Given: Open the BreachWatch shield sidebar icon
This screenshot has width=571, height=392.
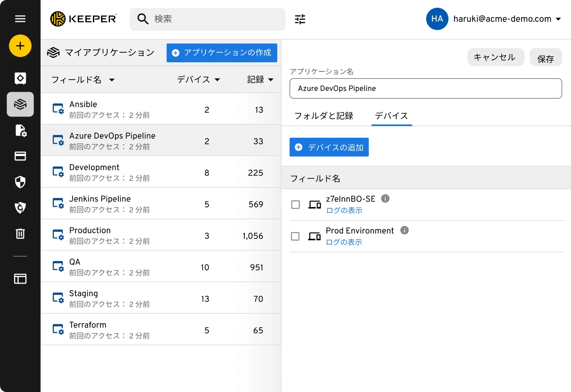Looking at the screenshot, I should [x=20, y=208].
